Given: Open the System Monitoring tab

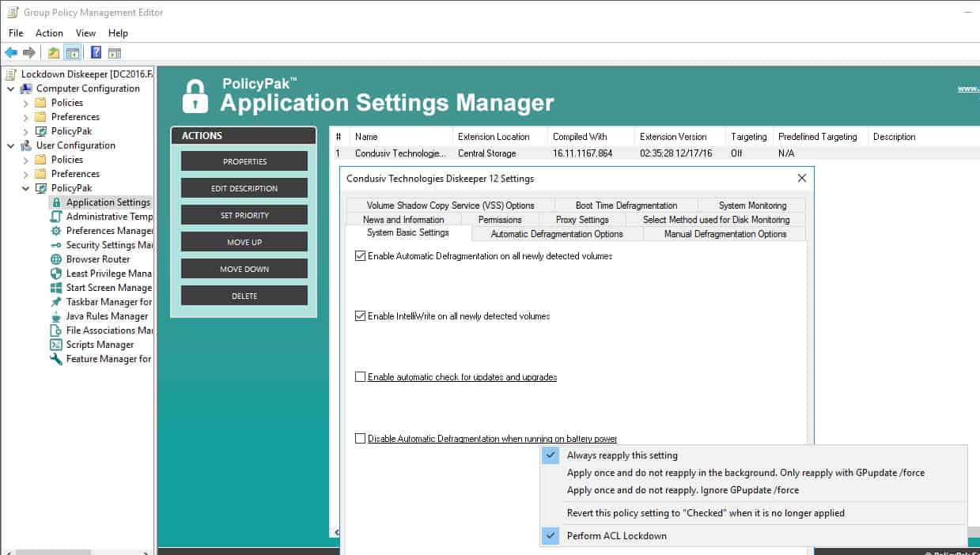Looking at the screenshot, I should coord(752,206).
